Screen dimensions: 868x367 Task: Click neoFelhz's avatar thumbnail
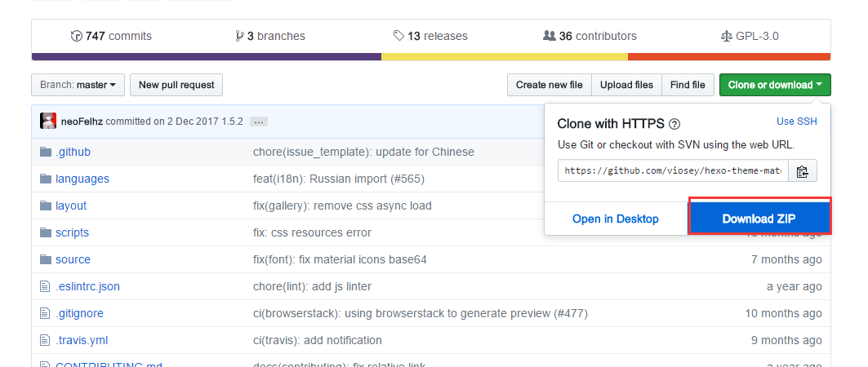coord(48,122)
